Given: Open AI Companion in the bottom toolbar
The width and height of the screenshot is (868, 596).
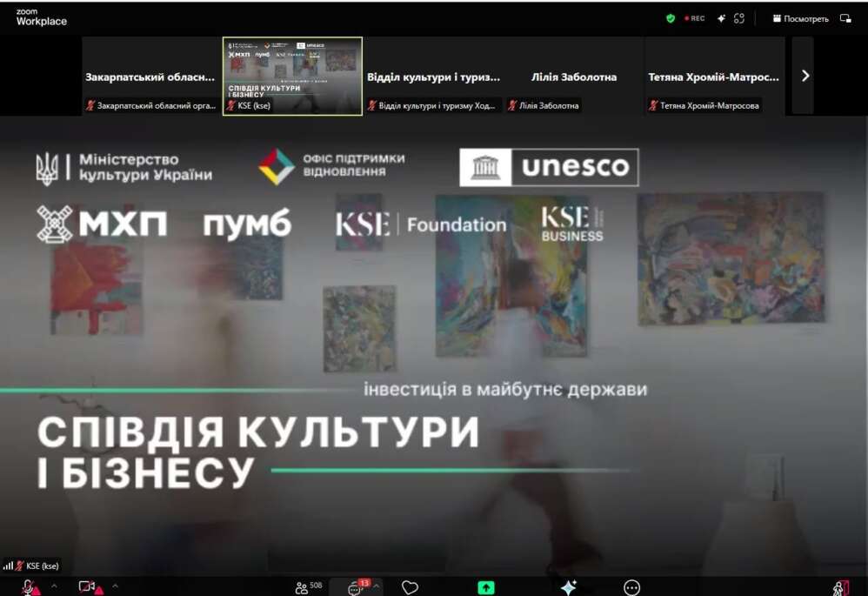Looking at the screenshot, I should [569, 587].
